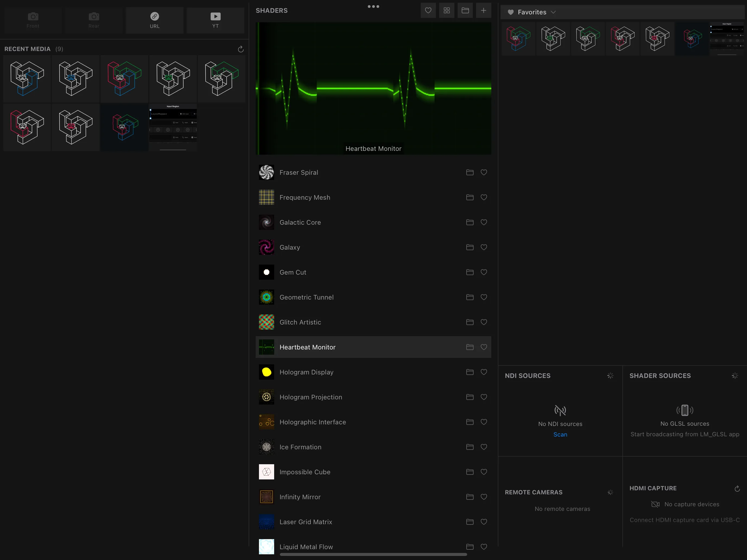Click folder icon for Impossible Cube

click(470, 472)
